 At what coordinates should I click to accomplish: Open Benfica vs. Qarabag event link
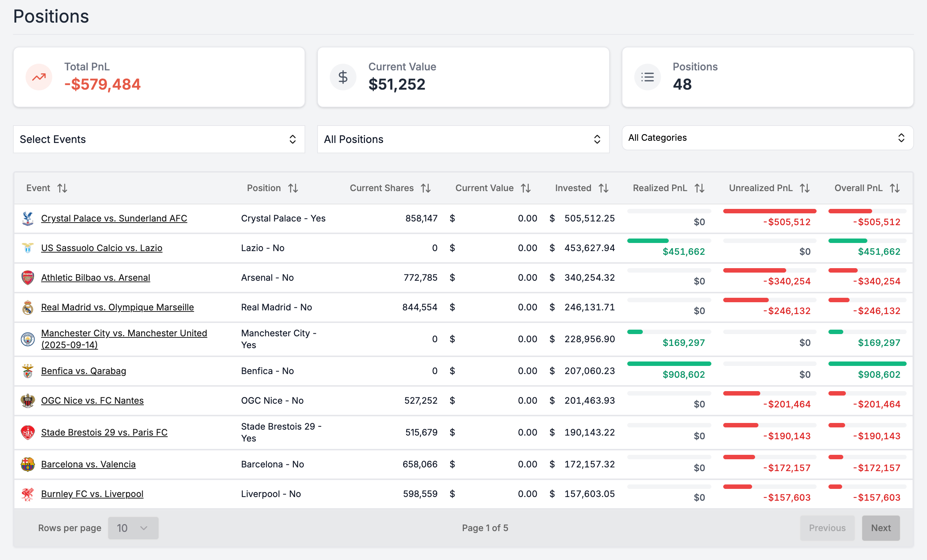click(83, 371)
